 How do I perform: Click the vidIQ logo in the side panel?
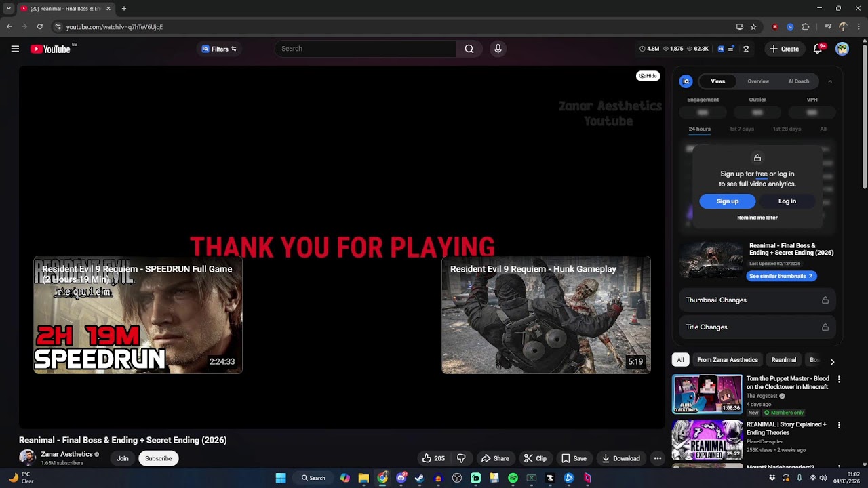coord(686,81)
